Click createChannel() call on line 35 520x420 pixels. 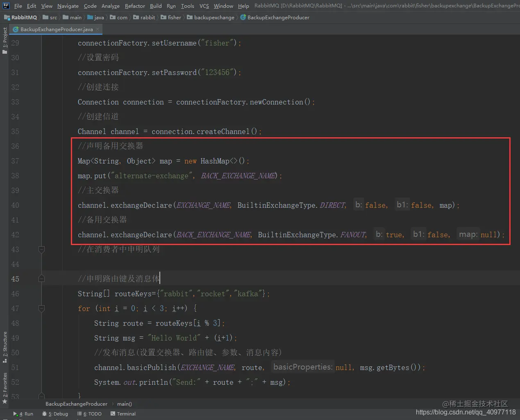pyautogui.click(x=227, y=132)
